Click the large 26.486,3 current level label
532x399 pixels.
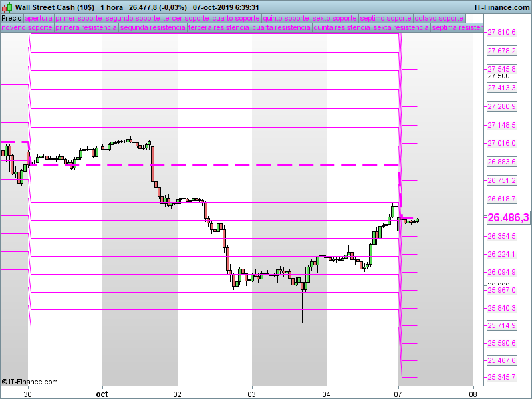point(508,218)
